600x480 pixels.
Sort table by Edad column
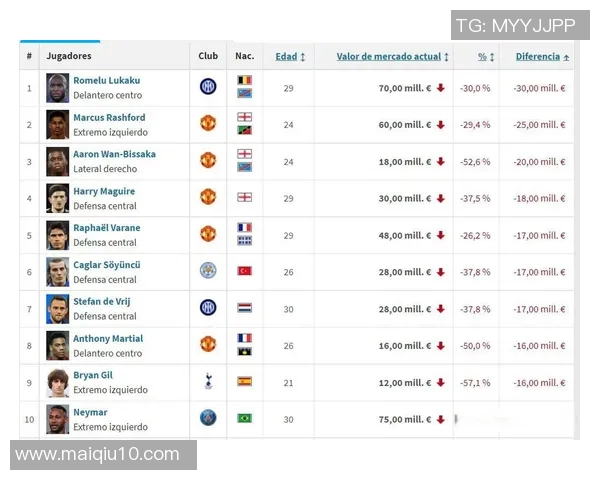pos(290,57)
